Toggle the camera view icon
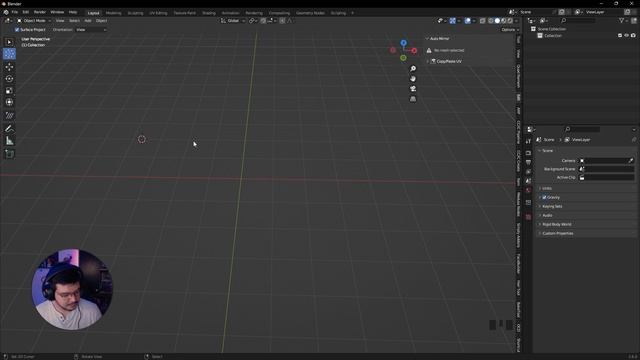This screenshot has width=640, height=360. (413, 89)
